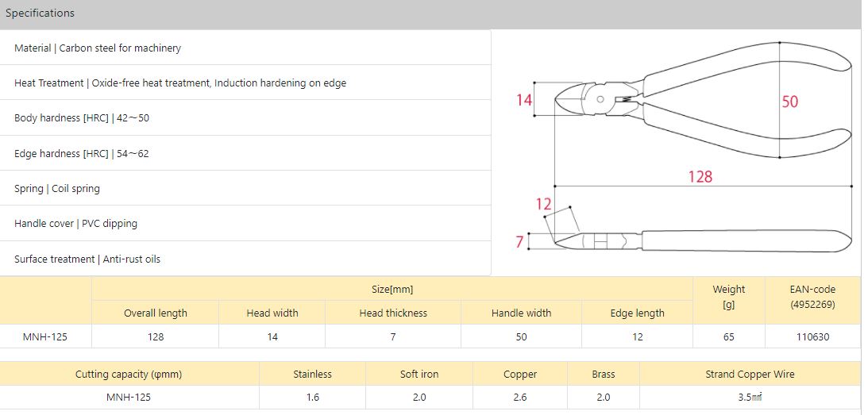Click the Specifications section header
This screenshot has width=868, height=415.
point(41,13)
